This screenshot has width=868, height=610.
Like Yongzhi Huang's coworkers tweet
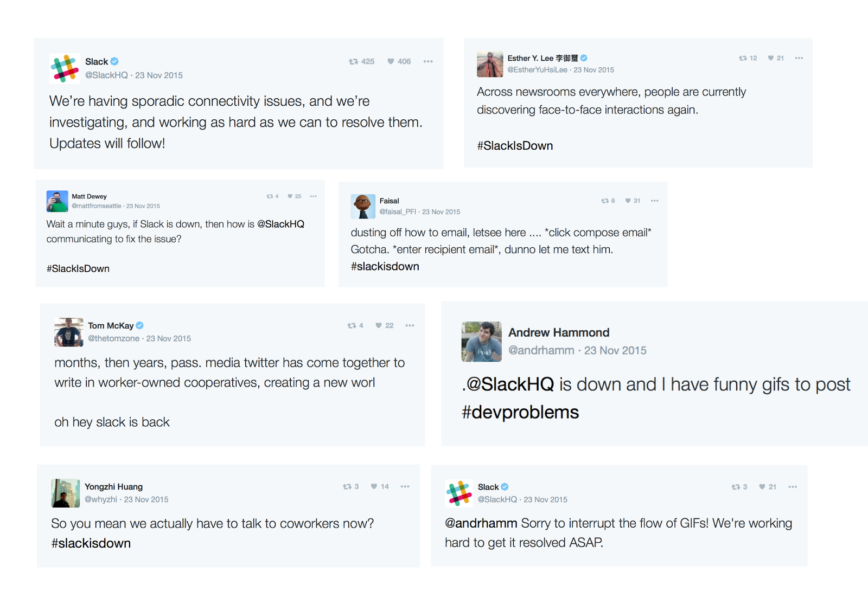click(x=374, y=487)
